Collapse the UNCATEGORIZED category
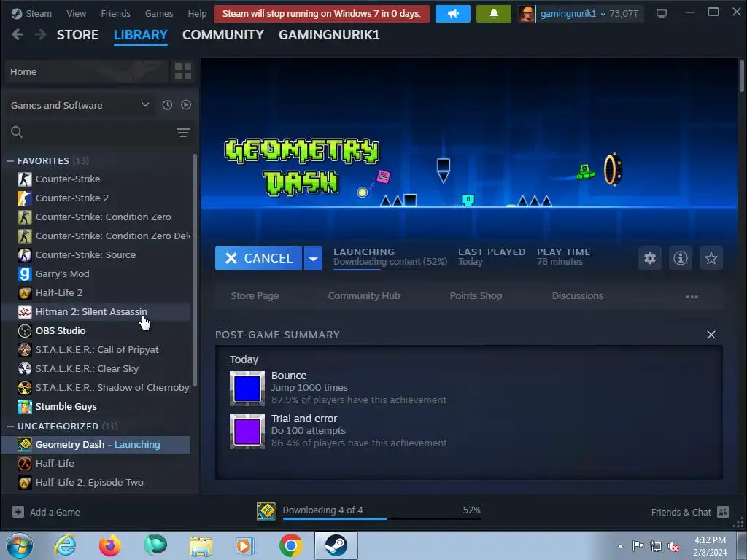747x560 pixels. pos(10,426)
